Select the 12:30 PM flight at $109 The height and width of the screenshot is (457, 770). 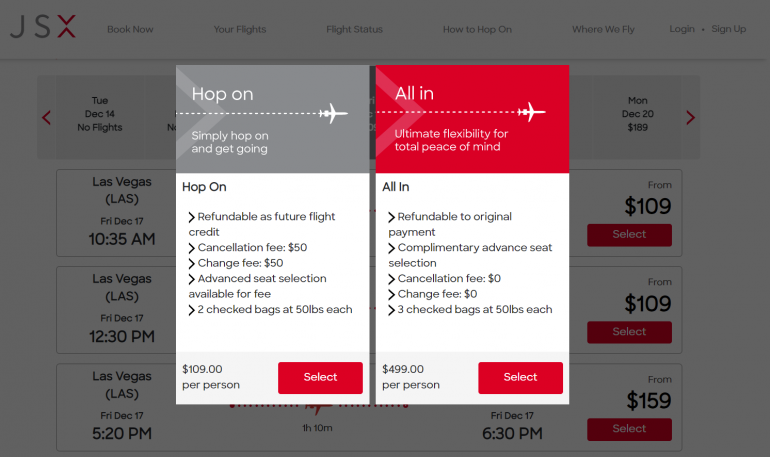pyautogui.click(x=629, y=331)
